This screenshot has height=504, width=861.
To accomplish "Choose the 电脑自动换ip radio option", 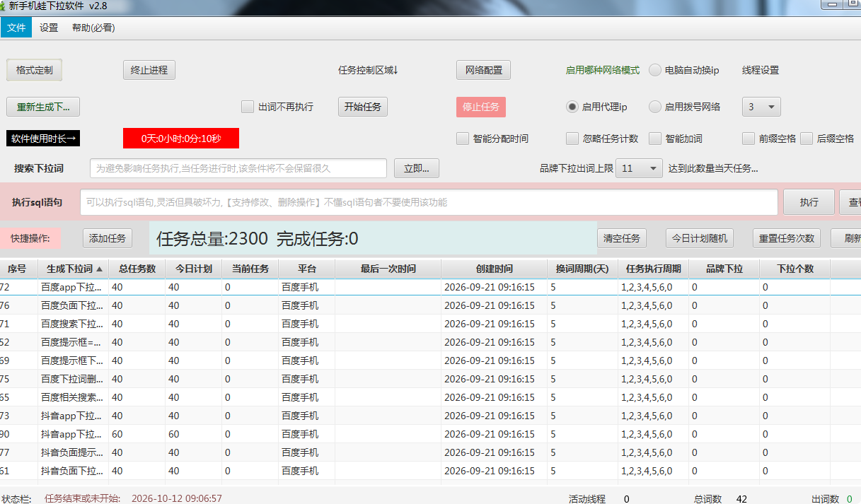I will pyautogui.click(x=655, y=70).
